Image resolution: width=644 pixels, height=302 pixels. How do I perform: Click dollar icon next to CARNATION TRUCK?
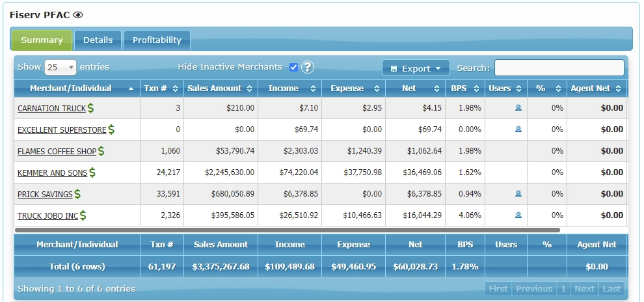click(91, 108)
